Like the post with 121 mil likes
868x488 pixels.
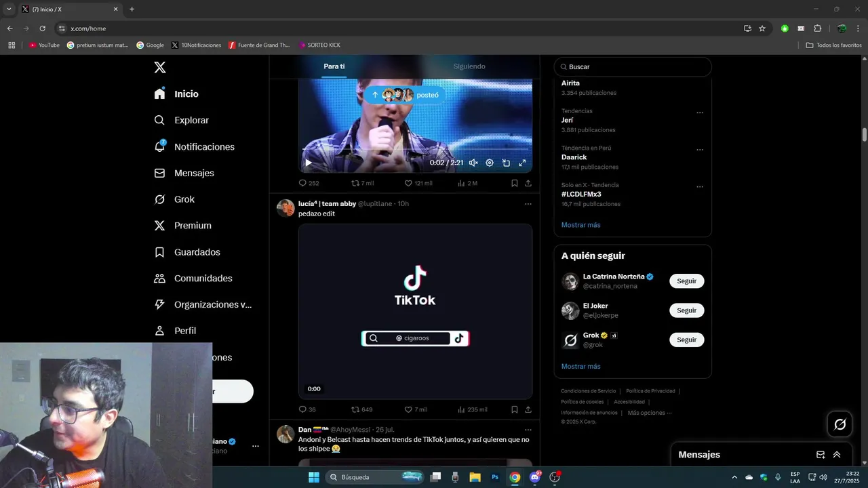tap(418, 183)
